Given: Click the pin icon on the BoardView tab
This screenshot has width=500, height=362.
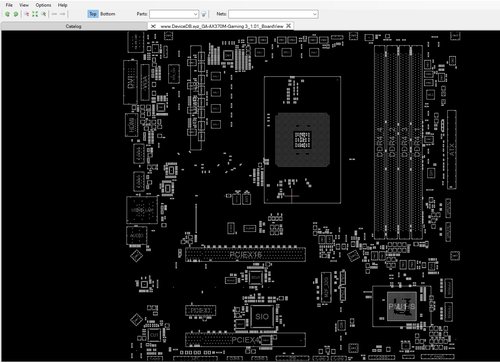Looking at the screenshot, I should (x=153, y=26).
